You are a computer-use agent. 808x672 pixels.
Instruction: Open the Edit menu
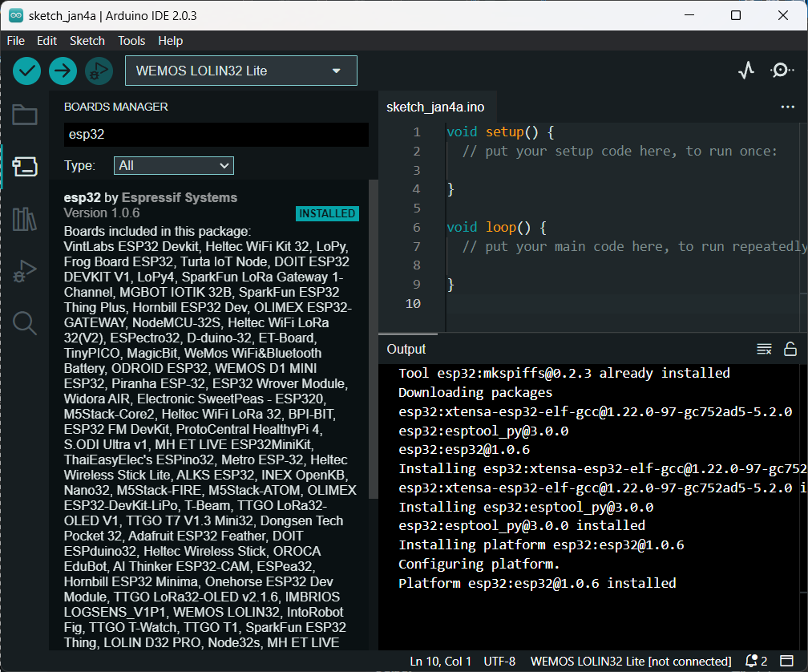[46, 41]
